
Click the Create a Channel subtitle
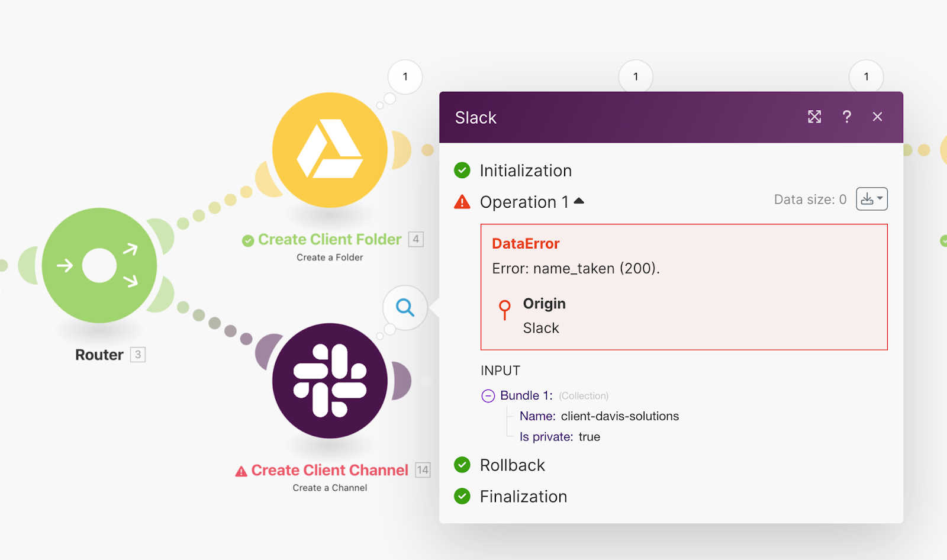pyautogui.click(x=330, y=488)
